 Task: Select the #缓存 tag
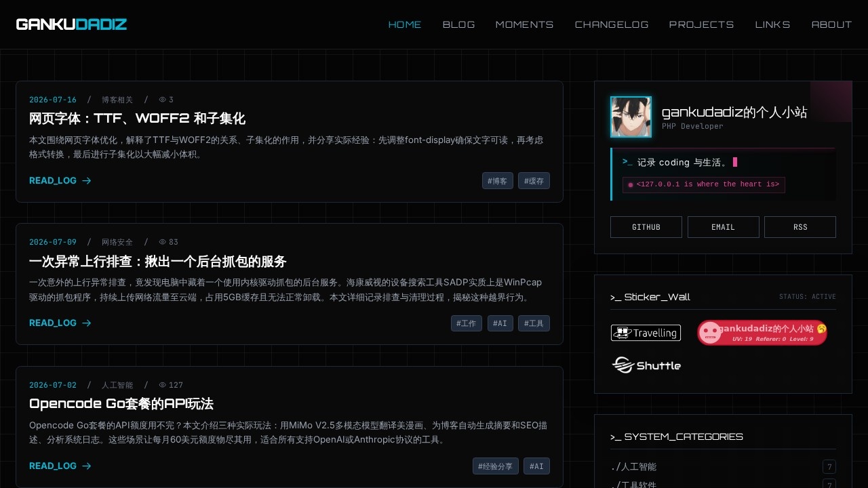click(534, 181)
